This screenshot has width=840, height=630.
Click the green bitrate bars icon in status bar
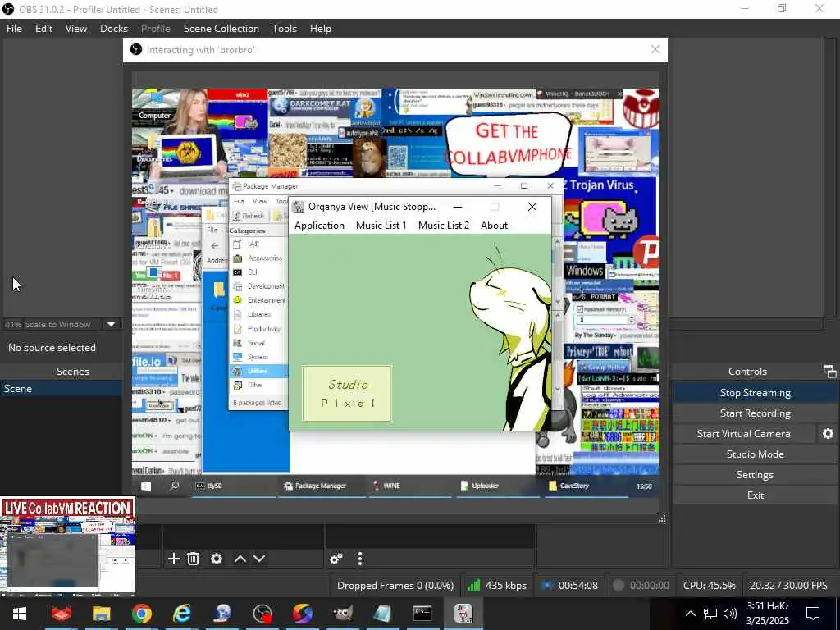(473, 585)
